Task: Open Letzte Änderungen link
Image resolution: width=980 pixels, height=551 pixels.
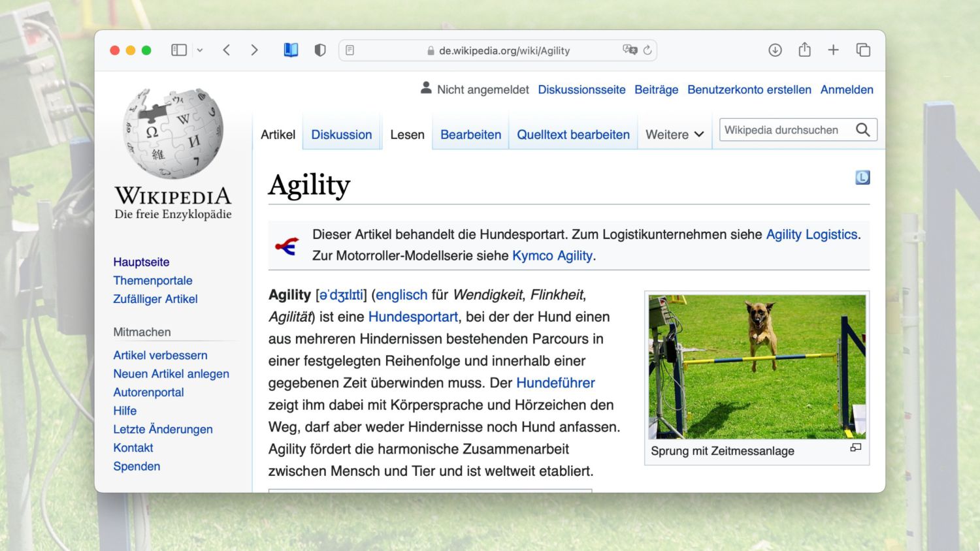Action: tap(163, 429)
